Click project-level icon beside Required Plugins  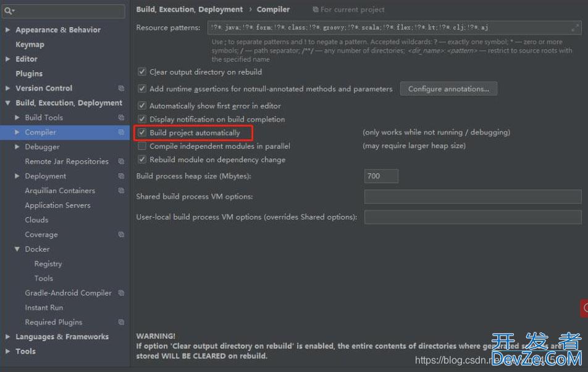[121, 322]
